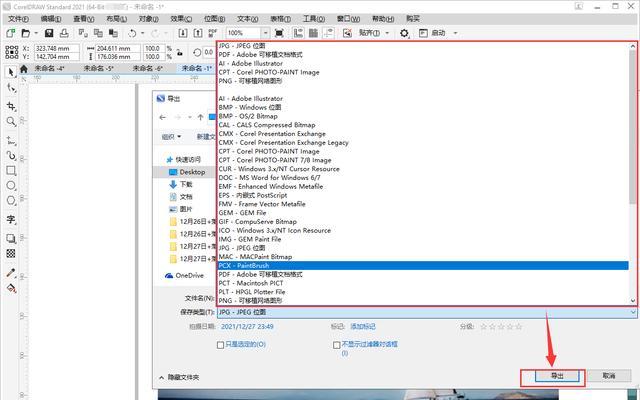The image size is (640, 400).
Task: Click the X position input field
Action: [56, 48]
